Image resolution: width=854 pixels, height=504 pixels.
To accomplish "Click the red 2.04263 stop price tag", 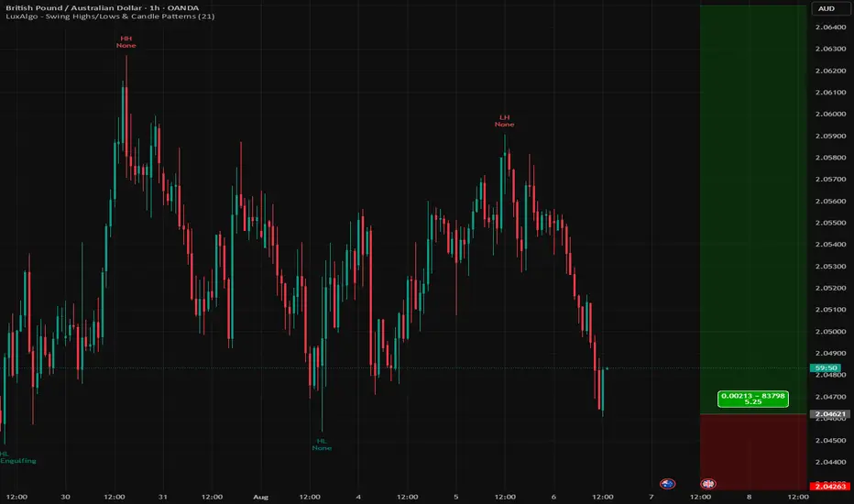I will [x=830, y=486].
